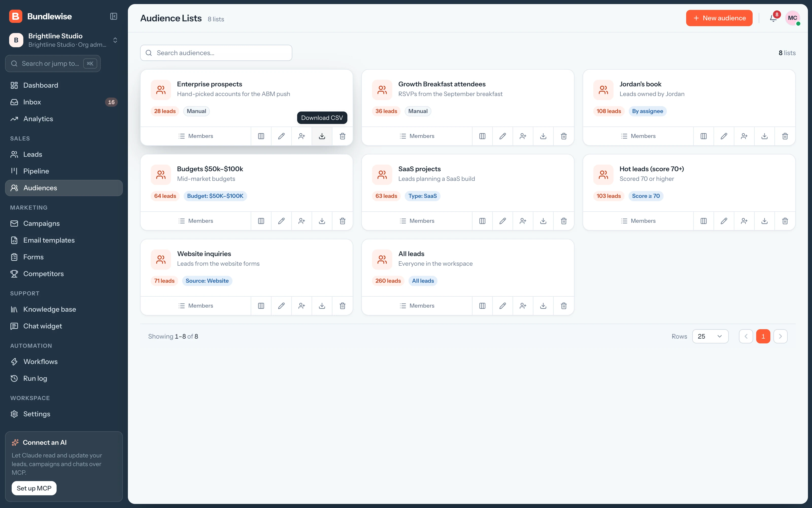Create a New audience
This screenshot has width=812, height=508.
click(719, 18)
